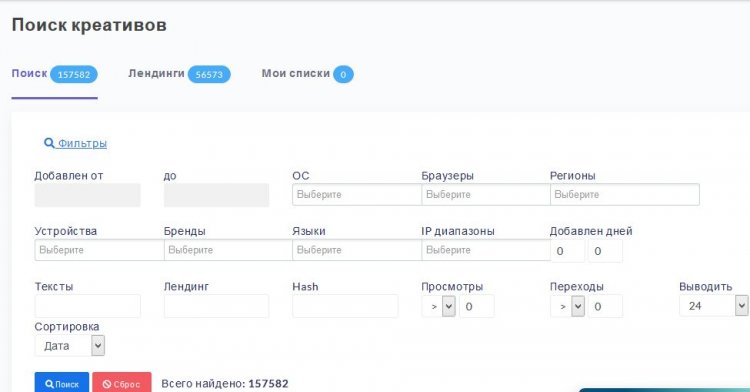750x392 pixels.
Task: Expand the Регионы select box
Action: (625, 195)
